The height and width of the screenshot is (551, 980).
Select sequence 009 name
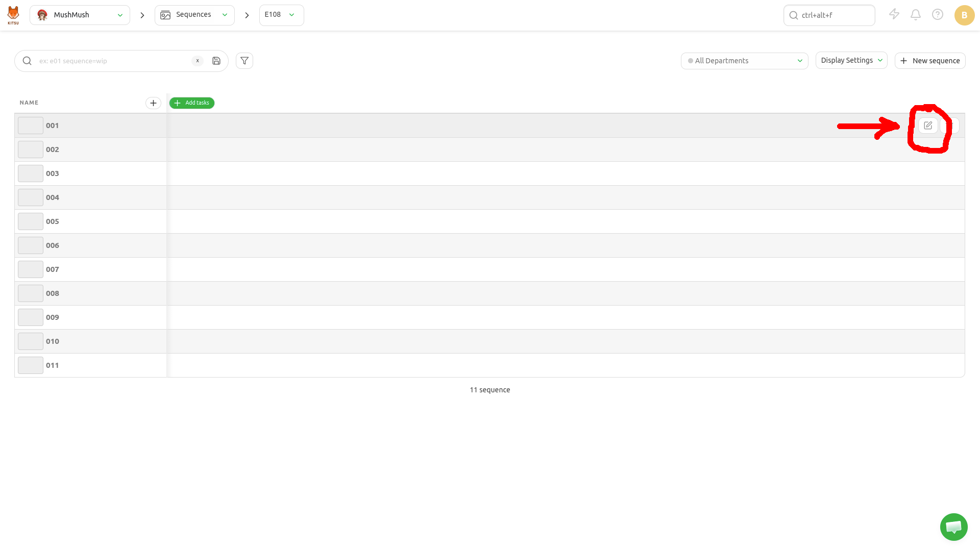(52, 317)
